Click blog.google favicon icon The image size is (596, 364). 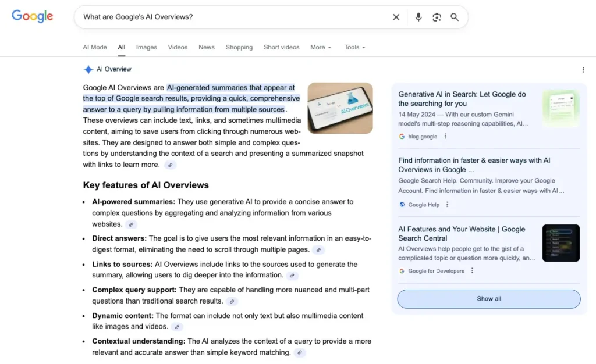point(402,136)
